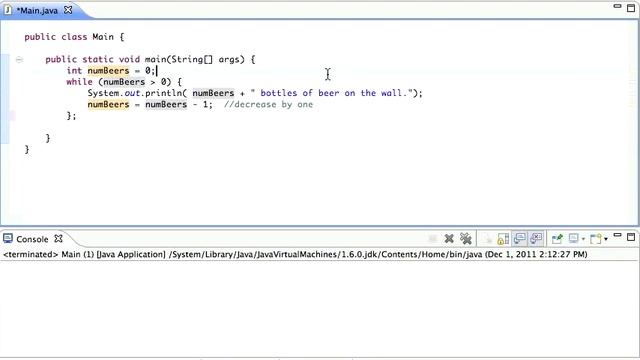The image size is (640, 360).
Task: Click highlighted 'numBeers' in the int declaration
Action: [108, 71]
